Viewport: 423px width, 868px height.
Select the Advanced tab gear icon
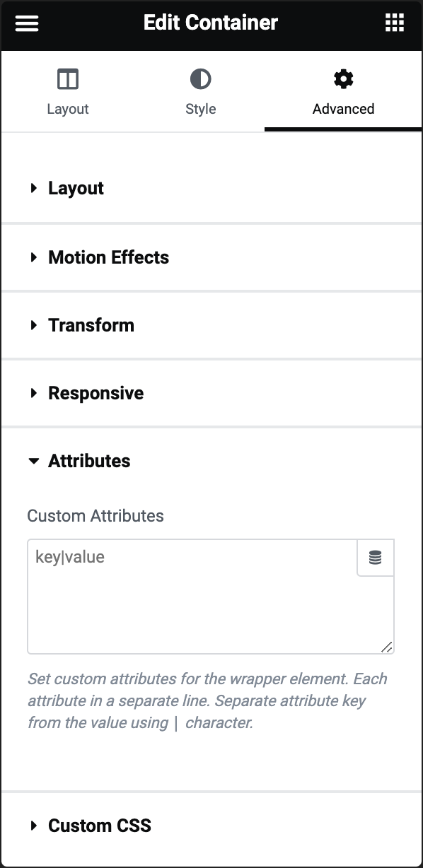click(x=344, y=79)
